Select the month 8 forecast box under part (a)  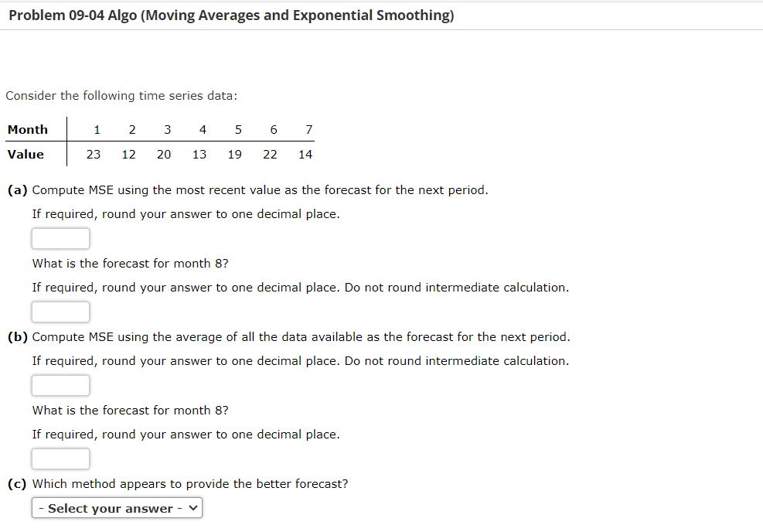(60, 312)
